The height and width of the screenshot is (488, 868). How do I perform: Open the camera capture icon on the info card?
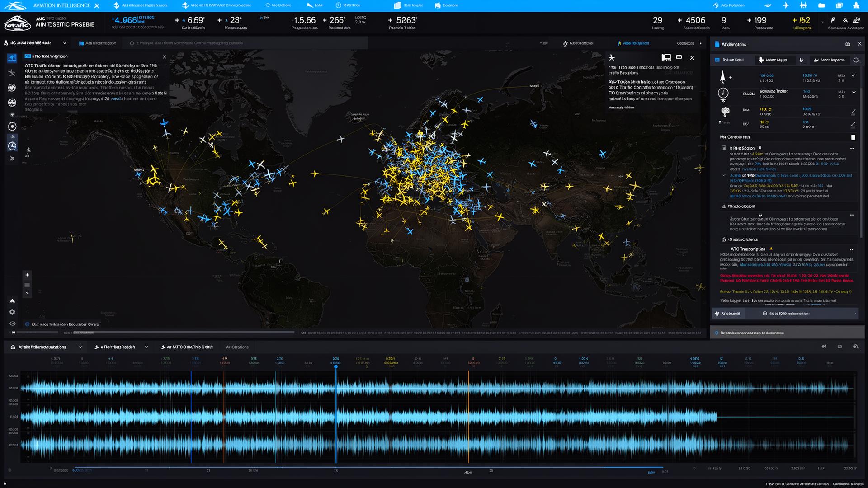click(666, 58)
